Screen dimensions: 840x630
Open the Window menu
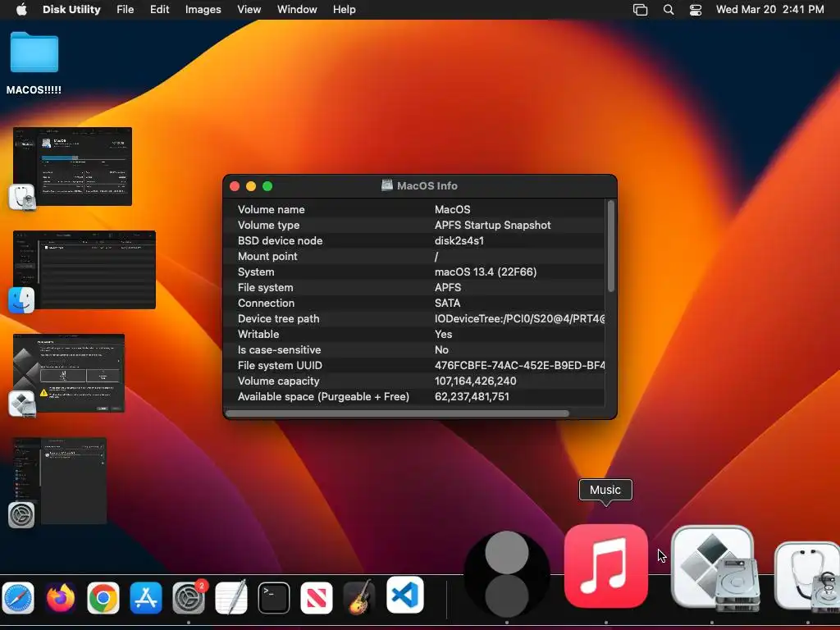[x=297, y=9]
